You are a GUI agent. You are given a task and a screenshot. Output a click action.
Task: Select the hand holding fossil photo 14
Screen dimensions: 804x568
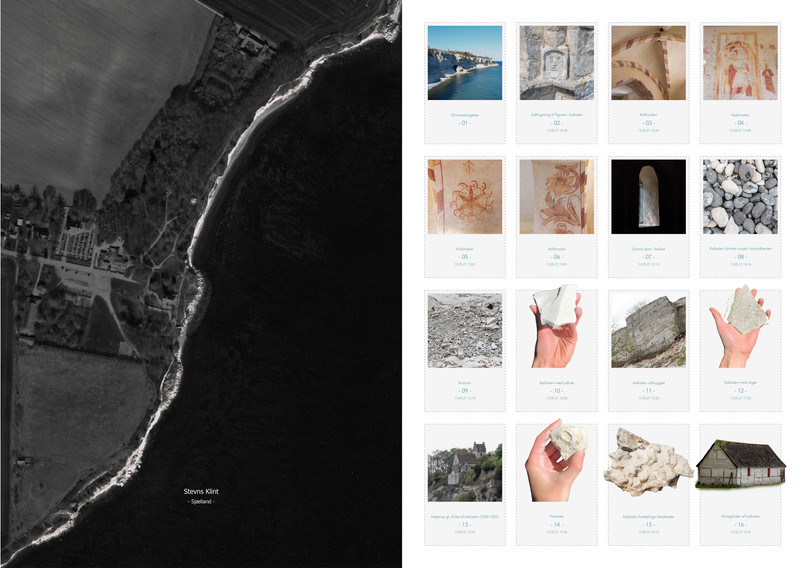pyautogui.click(x=556, y=460)
